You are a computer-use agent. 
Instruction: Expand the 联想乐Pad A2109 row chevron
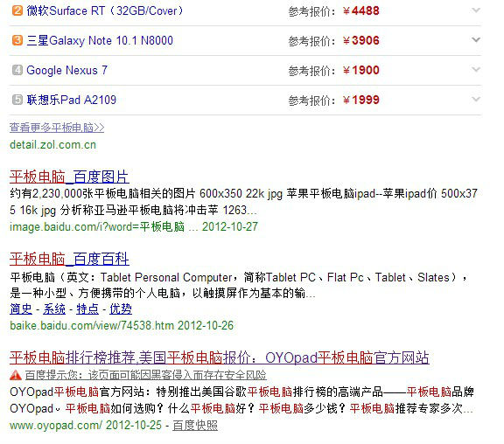coord(476,99)
